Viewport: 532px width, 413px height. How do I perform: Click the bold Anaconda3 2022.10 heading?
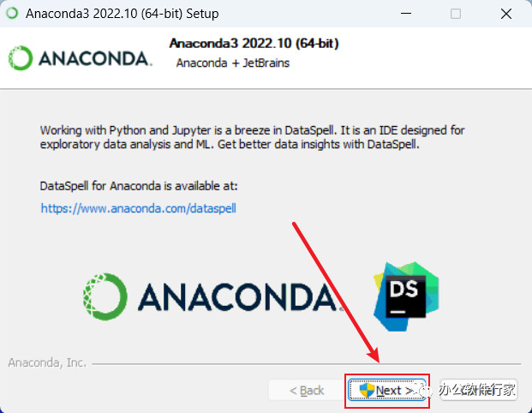tap(254, 44)
